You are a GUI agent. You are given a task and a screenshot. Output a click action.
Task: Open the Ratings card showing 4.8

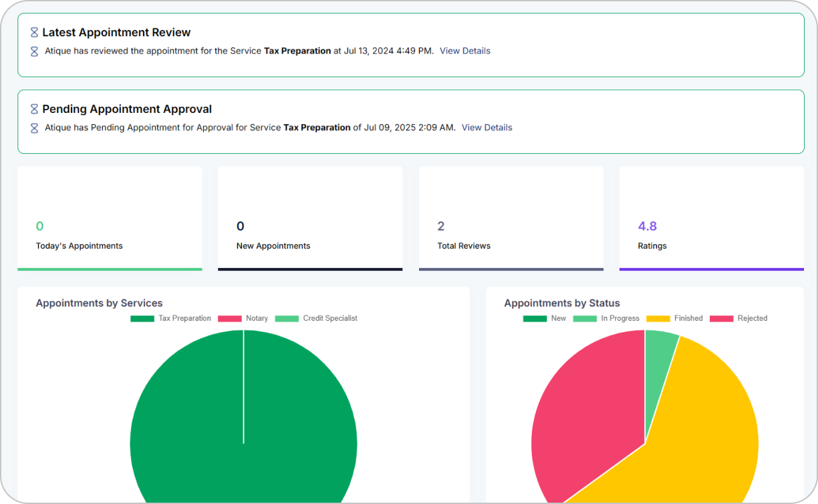pos(711,219)
